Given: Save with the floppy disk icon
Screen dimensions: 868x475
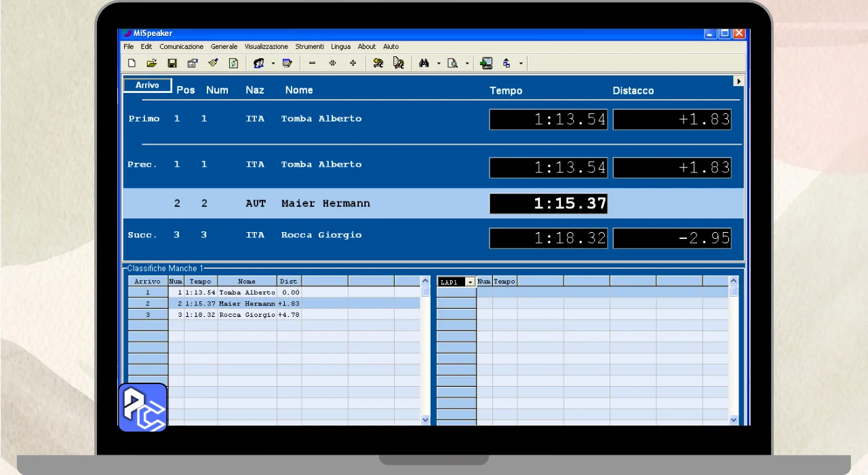Looking at the screenshot, I should click(x=172, y=63).
